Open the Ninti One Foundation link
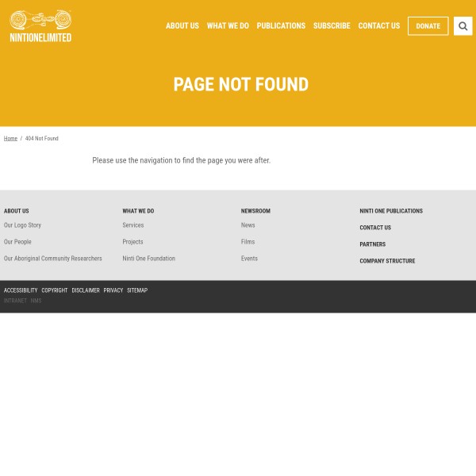This screenshot has height=476, width=476. click(148, 259)
